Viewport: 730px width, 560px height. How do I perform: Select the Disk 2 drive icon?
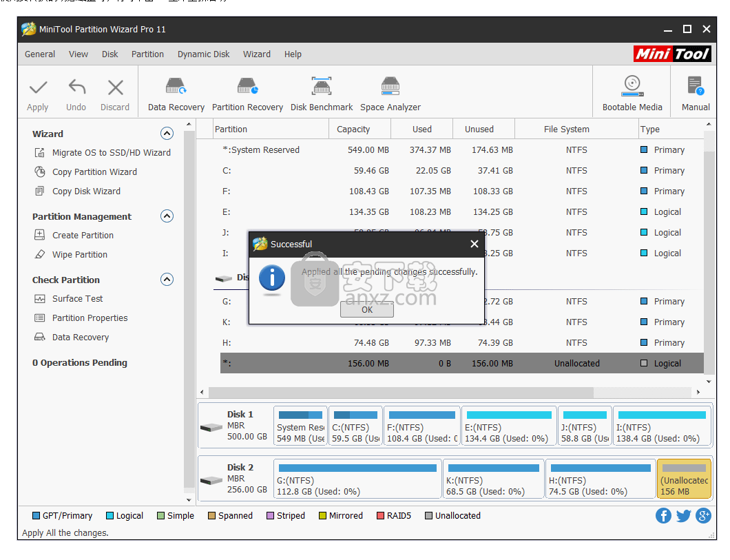pos(212,480)
